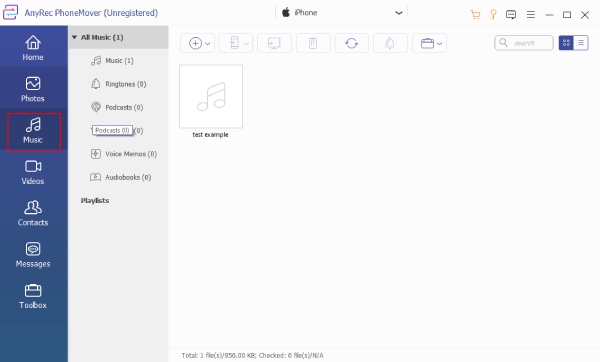Expand the toolbox dropdown arrow in toolbar
This screenshot has width=600, height=362.
point(440,44)
